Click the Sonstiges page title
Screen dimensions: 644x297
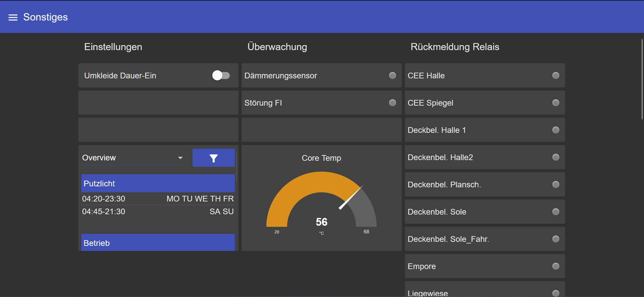(x=45, y=17)
